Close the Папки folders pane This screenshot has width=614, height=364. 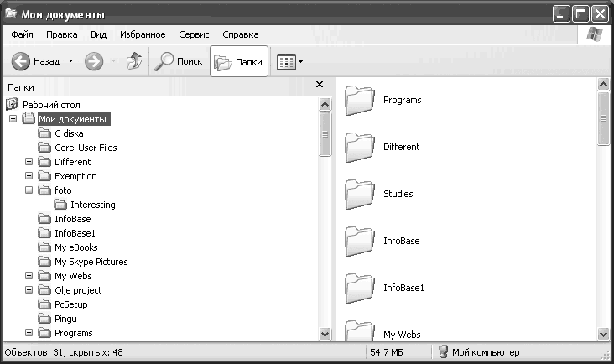click(x=319, y=85)
